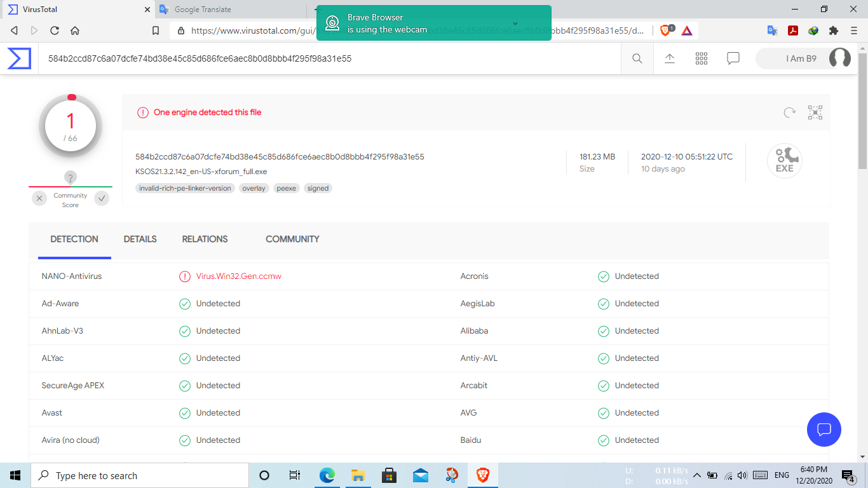Open the Brave hamburger menu
This screenshot has height=488, width=868.
click(854, 30)
